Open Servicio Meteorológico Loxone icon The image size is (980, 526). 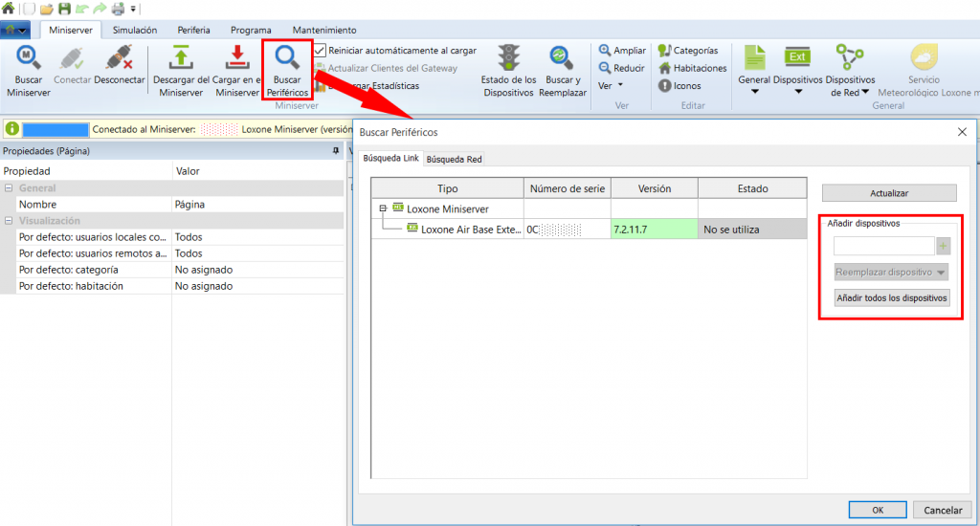click(924, 58)
